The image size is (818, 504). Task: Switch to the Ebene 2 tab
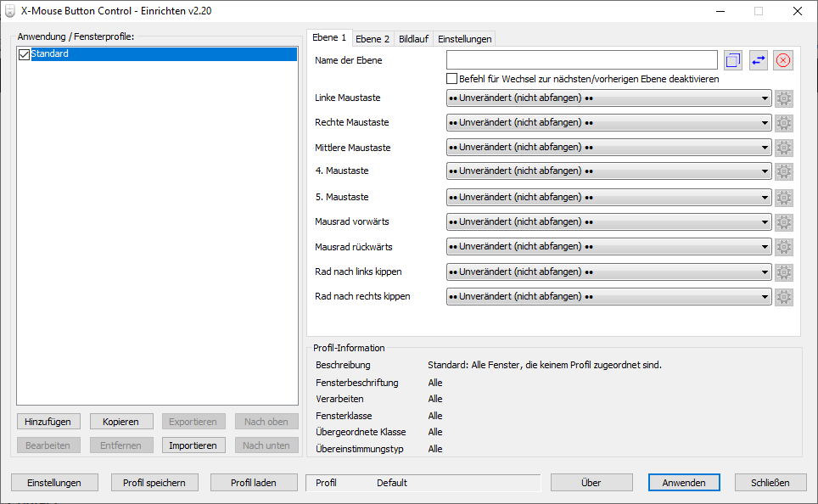click(373, 39)
